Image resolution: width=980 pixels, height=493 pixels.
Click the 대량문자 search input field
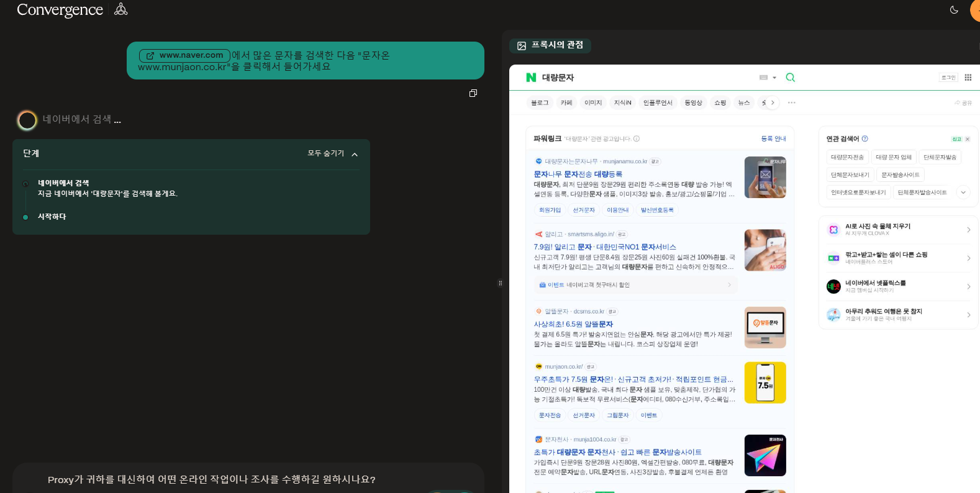(x=646, y=78)
